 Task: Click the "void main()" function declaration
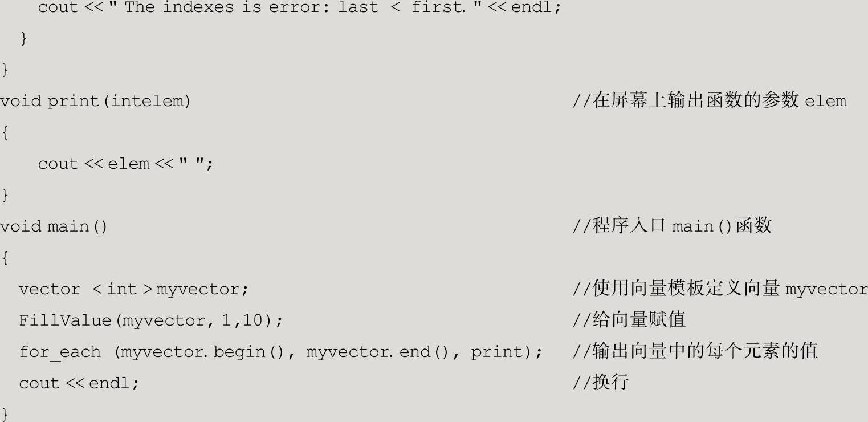(x=54, y=227)
